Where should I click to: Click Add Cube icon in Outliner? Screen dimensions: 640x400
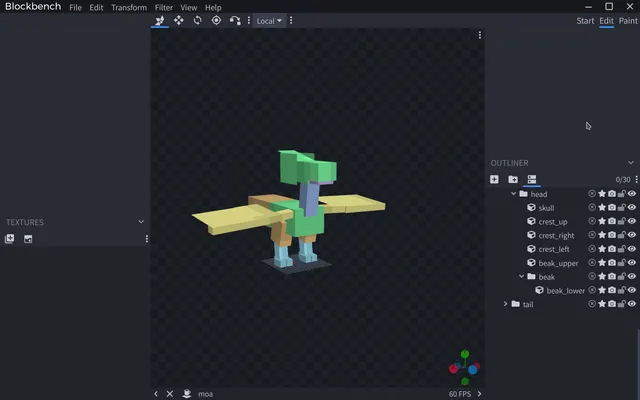click(494, 179)
